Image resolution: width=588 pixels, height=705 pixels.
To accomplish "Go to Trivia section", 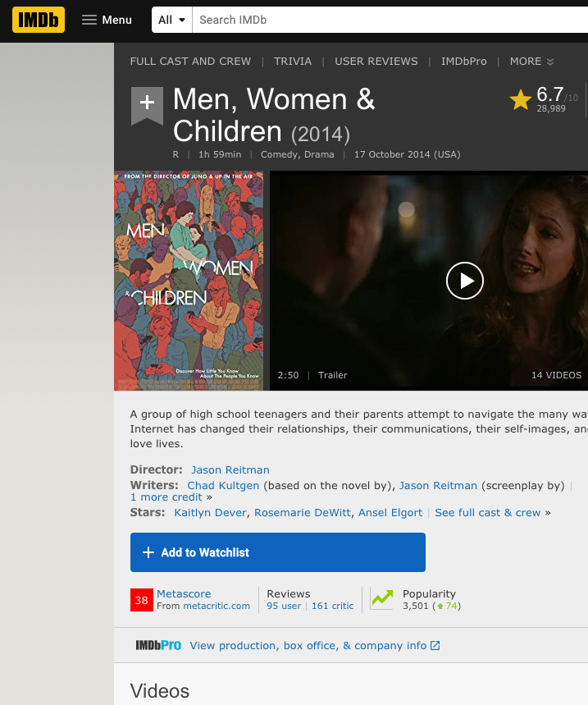I will click(293, 62).
